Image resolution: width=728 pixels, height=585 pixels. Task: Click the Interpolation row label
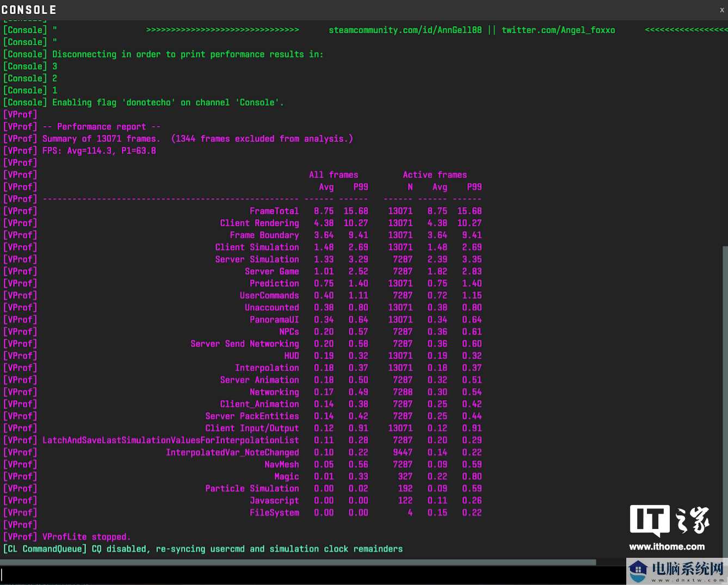(x=267, y=368)
